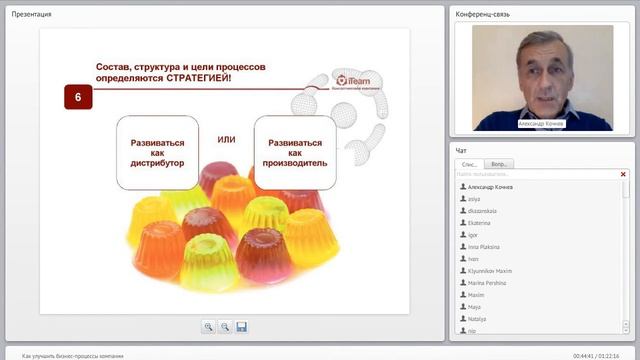Click the 'Александр Кочнев' name label on video
The width and height of the screenshot is (640, 360).
(541, 124)
